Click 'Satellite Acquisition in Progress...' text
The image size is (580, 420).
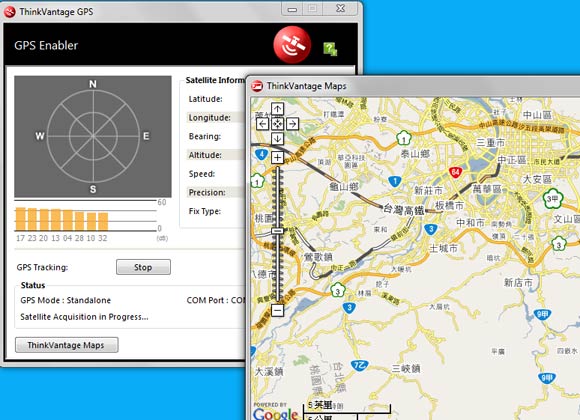click(84, 317)
